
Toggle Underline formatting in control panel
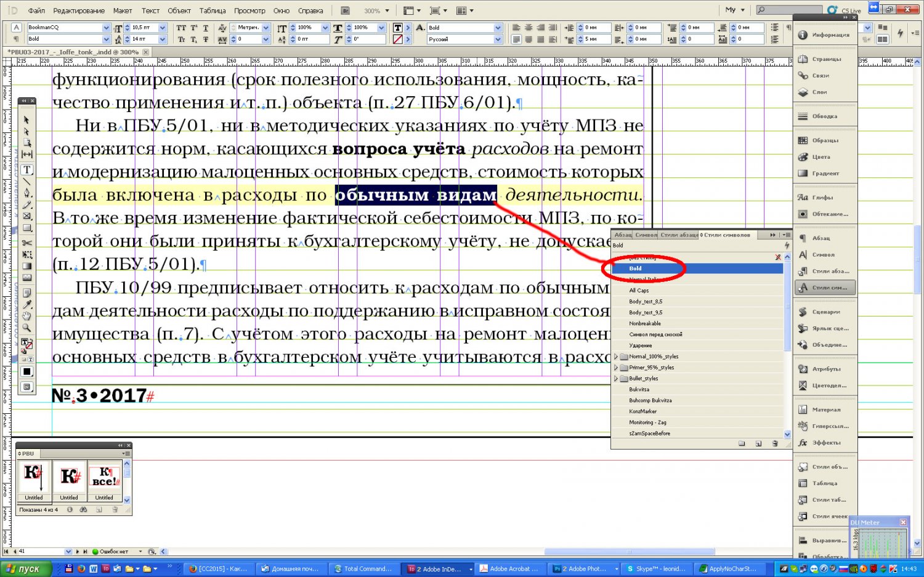click(x=206, y=28)
